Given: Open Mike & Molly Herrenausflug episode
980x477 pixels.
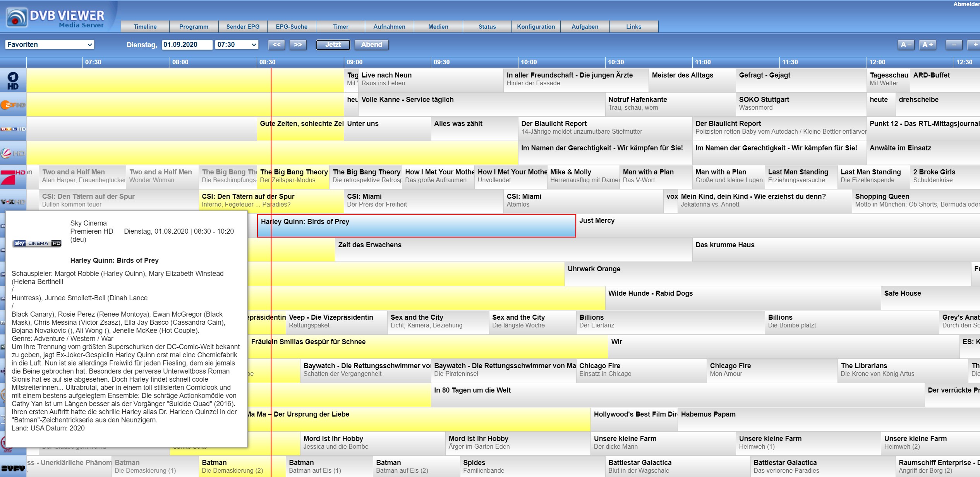Looking at the screenshot, I should [583, 177].
